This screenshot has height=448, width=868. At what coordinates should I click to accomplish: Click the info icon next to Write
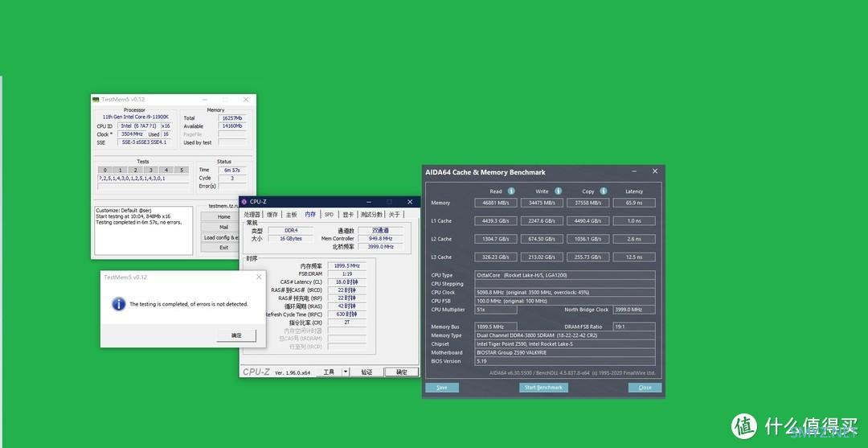click(558, 191)
